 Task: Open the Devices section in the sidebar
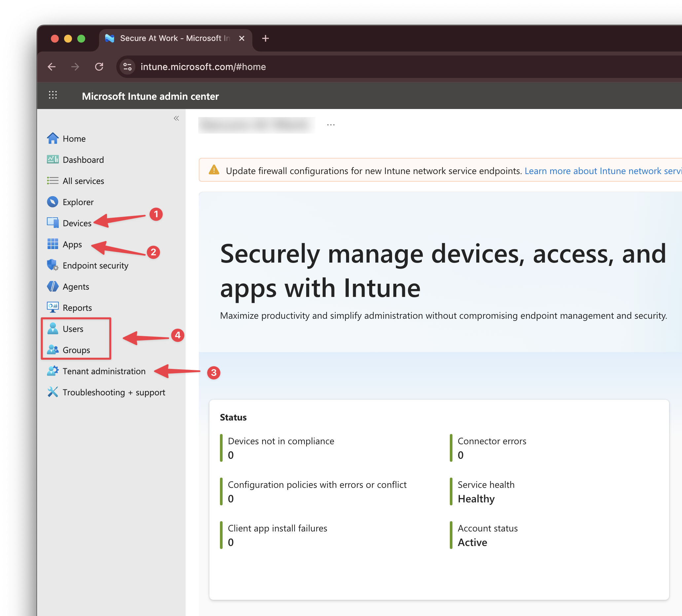[77, 223]
